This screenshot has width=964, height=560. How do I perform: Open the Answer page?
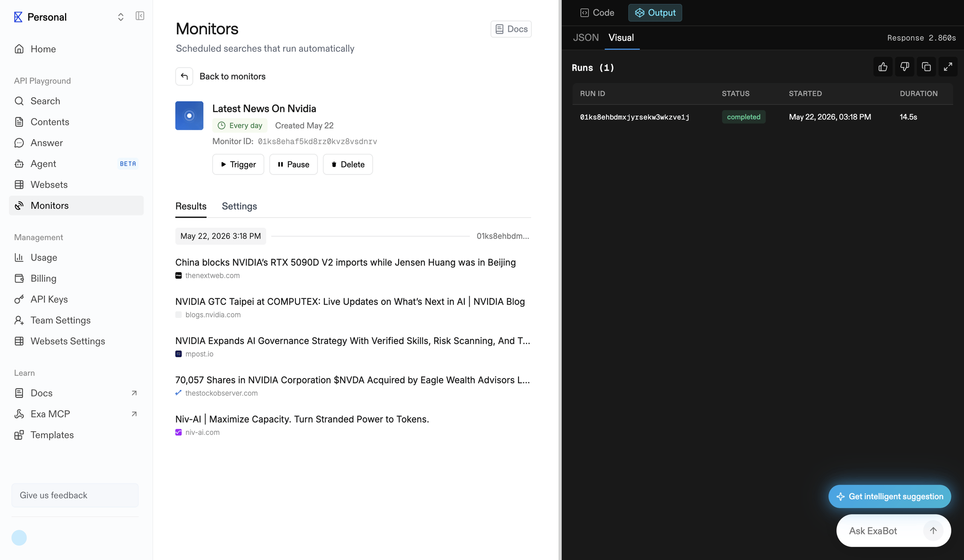(x=76, y=143)
